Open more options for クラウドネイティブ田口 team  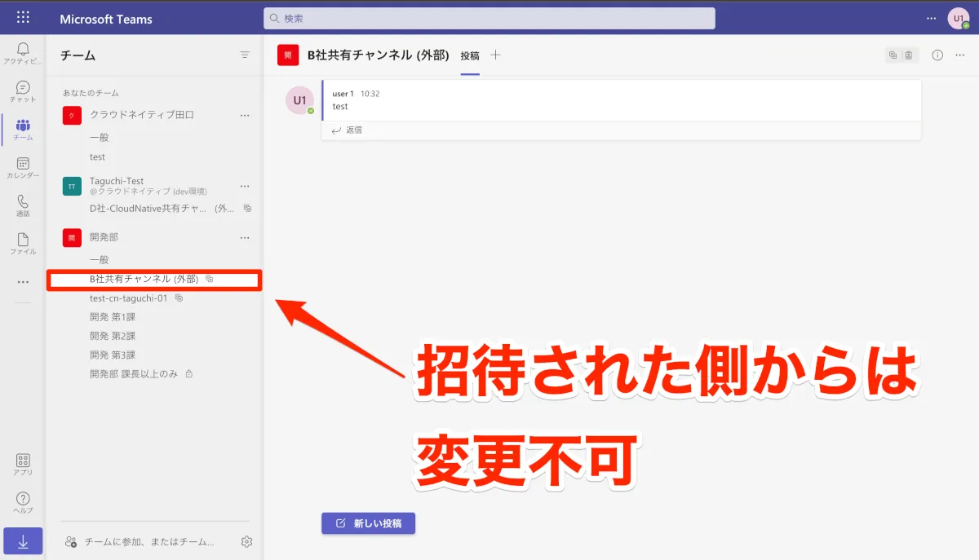pos(244,116)
